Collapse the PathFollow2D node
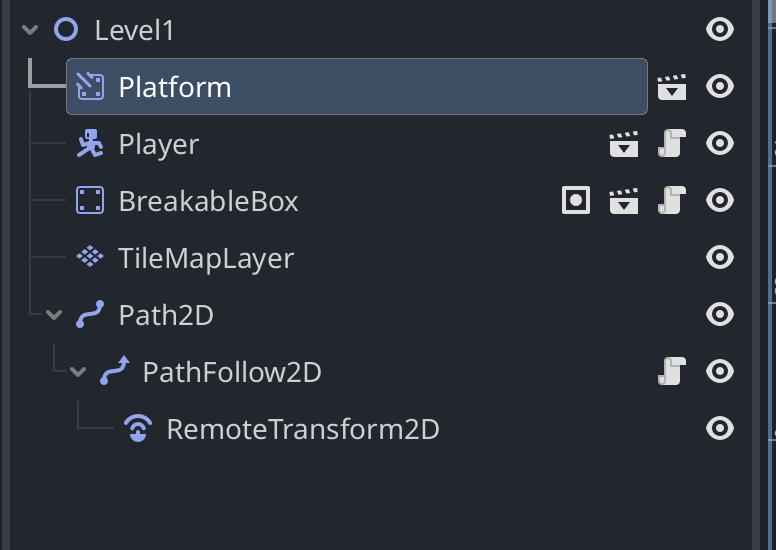 tap(78, 372)
